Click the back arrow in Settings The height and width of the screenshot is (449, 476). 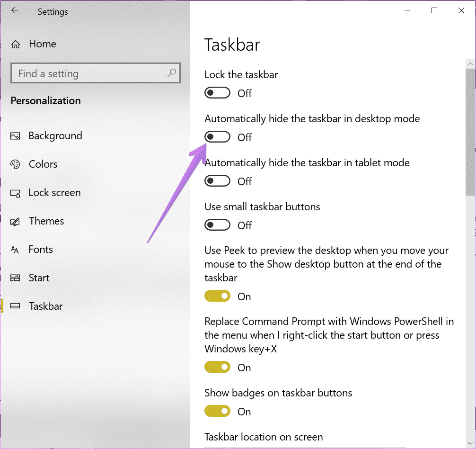pos(15,10)
